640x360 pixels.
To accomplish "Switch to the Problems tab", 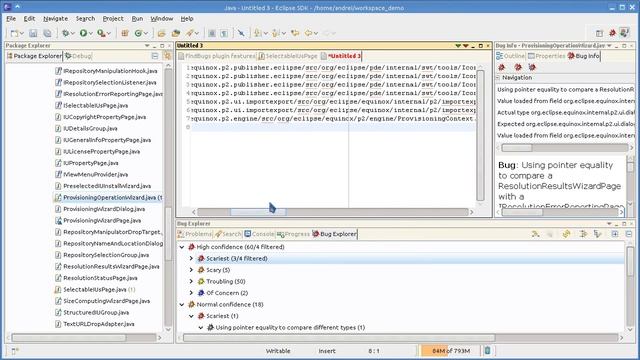I will click(x=195, y=234).
